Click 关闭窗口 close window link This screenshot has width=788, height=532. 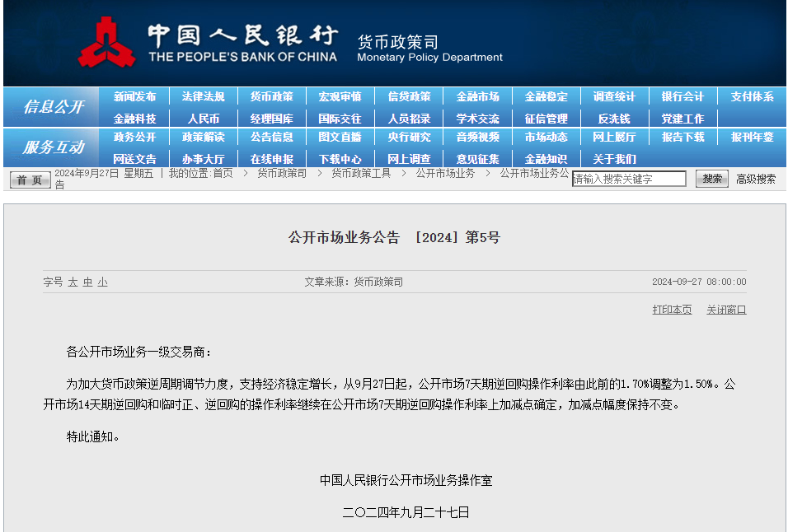click(726, 310)
